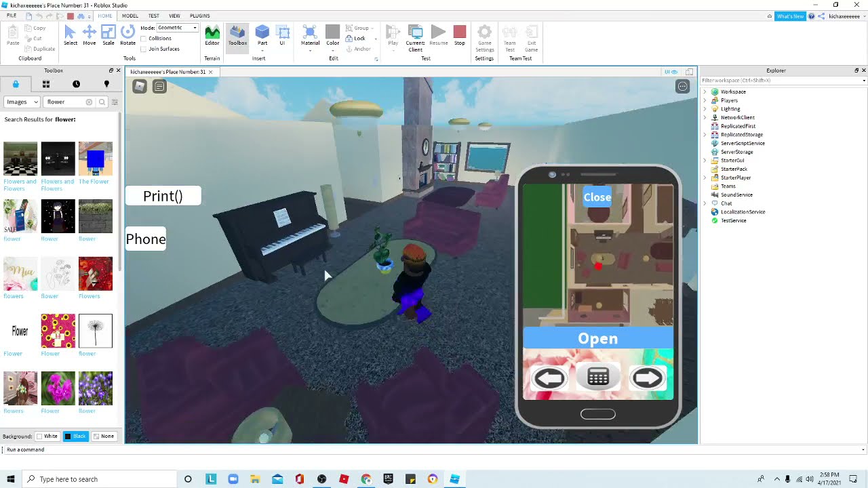
Task: Open the Mode Geometric dropdown
Action: (x=177, y=28)
